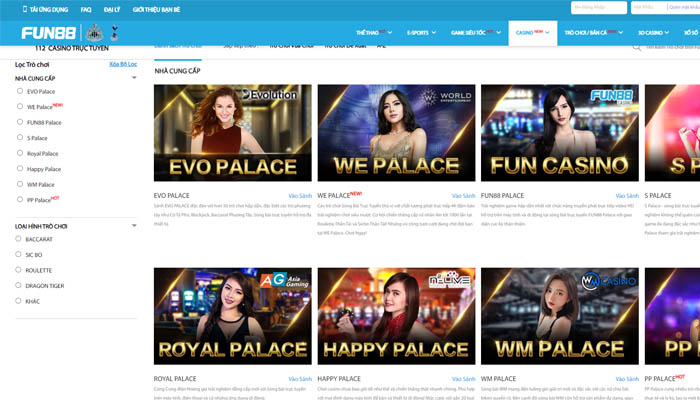
Task: Open the FAQ page
Action: click(x=86, y=9)
